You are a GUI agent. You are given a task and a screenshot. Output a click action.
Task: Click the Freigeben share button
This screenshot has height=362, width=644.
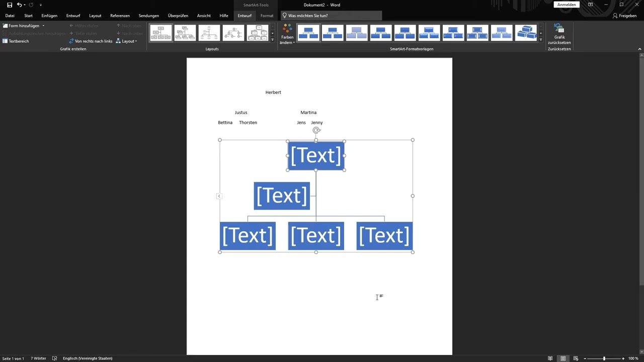click(x=624, y=16)
